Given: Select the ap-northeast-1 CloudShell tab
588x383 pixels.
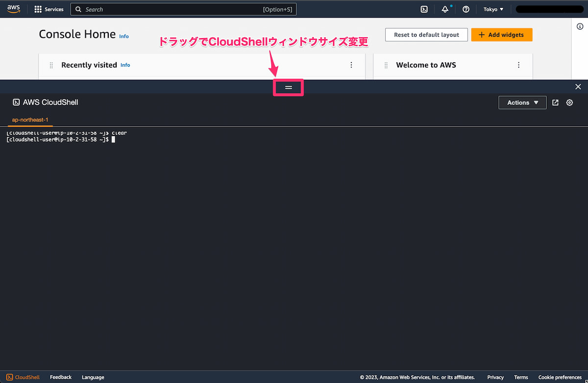Looking at the screenshot, I should 30,120.
